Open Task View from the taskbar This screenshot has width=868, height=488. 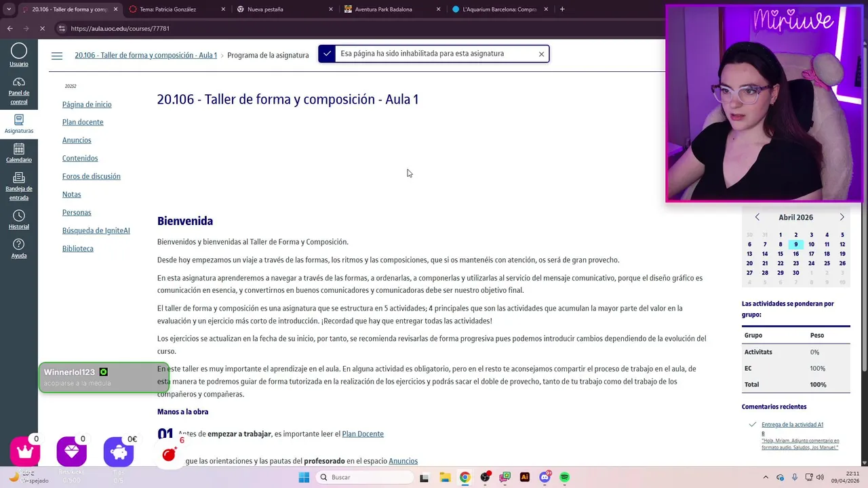tap(425, 477)
